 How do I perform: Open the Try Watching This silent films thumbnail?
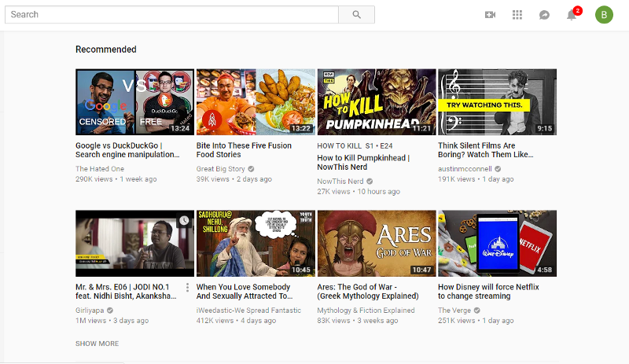click(497, 102)
